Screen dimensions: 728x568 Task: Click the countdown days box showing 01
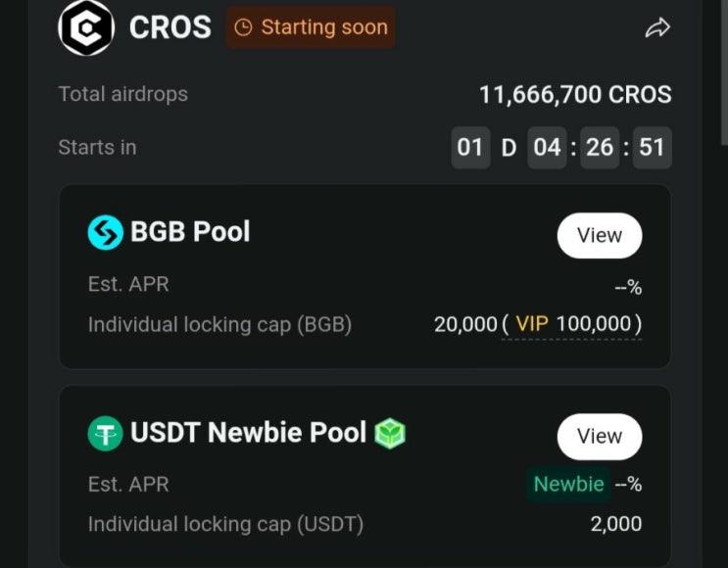point(470,148)
